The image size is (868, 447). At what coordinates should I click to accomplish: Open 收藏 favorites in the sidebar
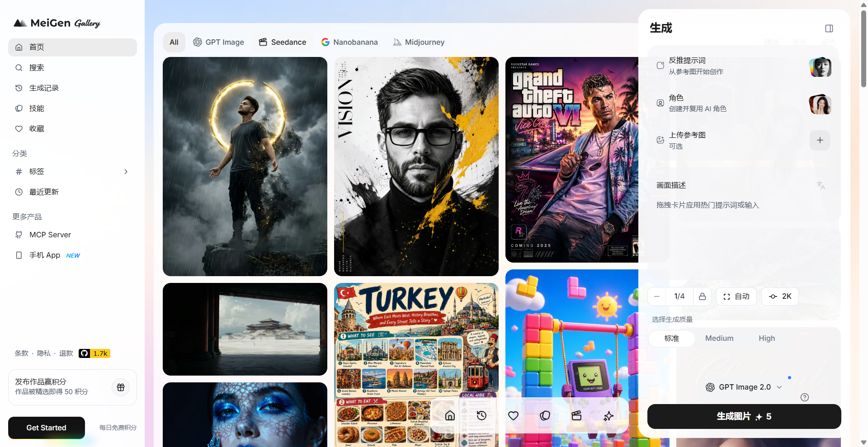[x=72, y=129]
